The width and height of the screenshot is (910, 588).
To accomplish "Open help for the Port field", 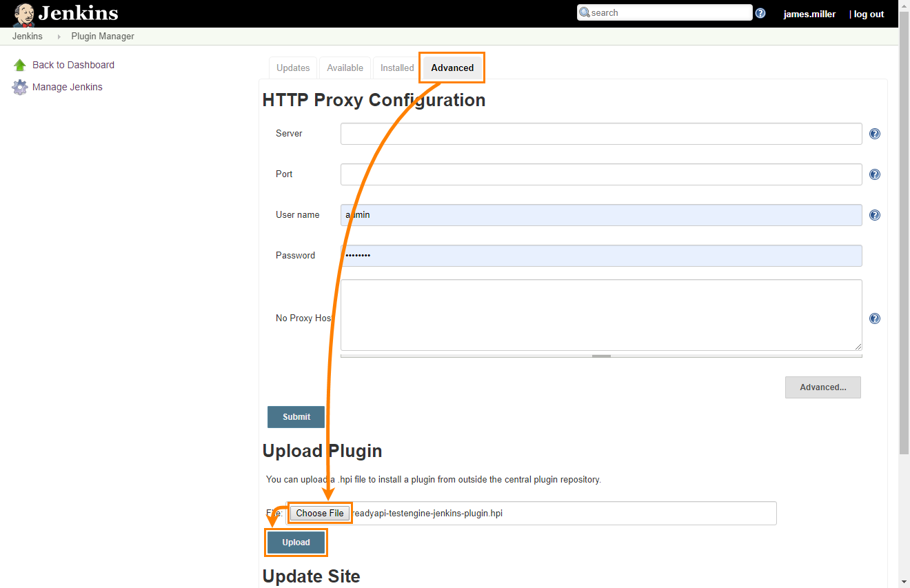I will pos(874,174).
